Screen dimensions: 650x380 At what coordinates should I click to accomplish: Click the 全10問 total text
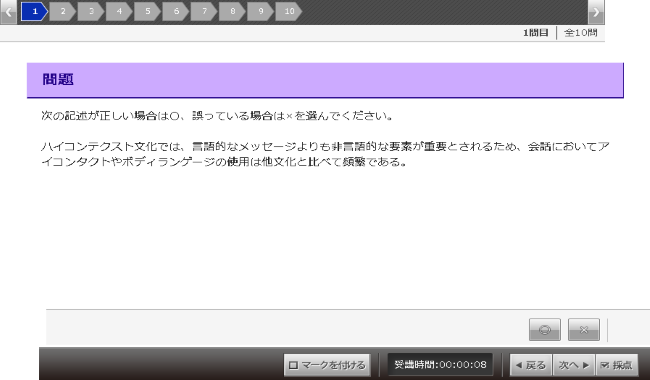click(581, 33)
